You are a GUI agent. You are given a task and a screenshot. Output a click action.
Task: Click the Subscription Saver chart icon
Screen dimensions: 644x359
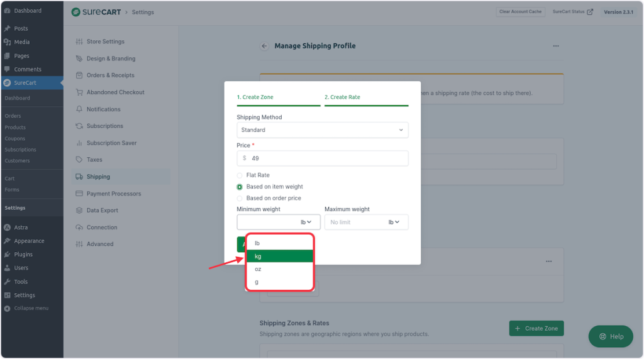tap(79, 143)
